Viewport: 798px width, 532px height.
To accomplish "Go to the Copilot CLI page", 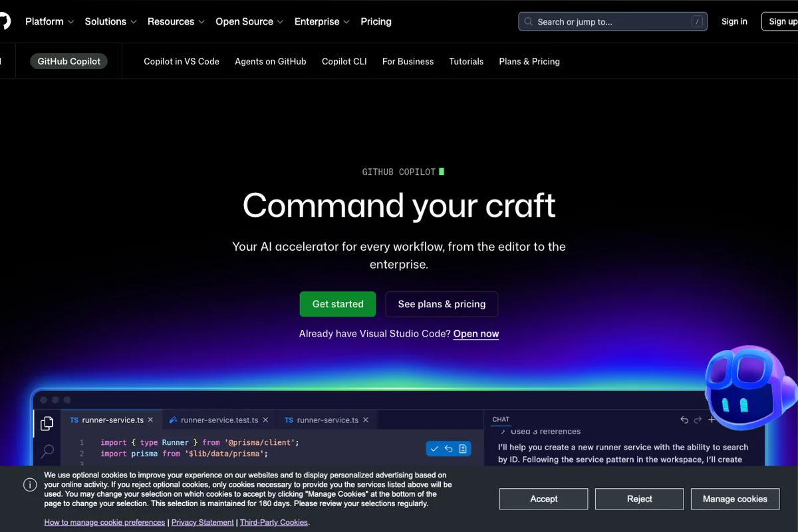I will 344,61.
